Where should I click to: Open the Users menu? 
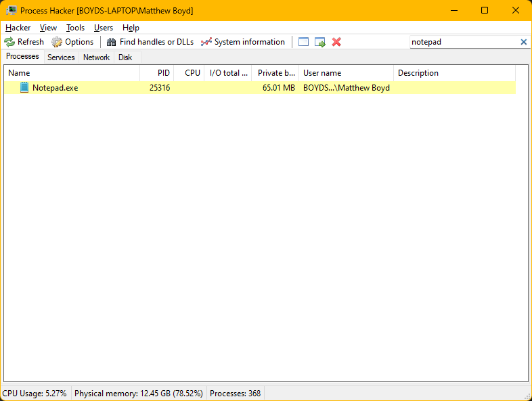[x=104, y=28]
